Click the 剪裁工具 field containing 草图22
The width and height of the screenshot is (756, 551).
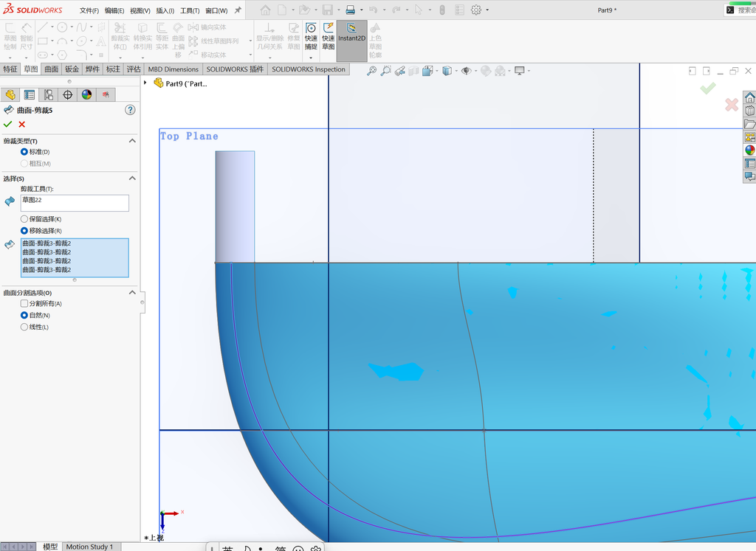pyautogui.click(x=75, y=203)
